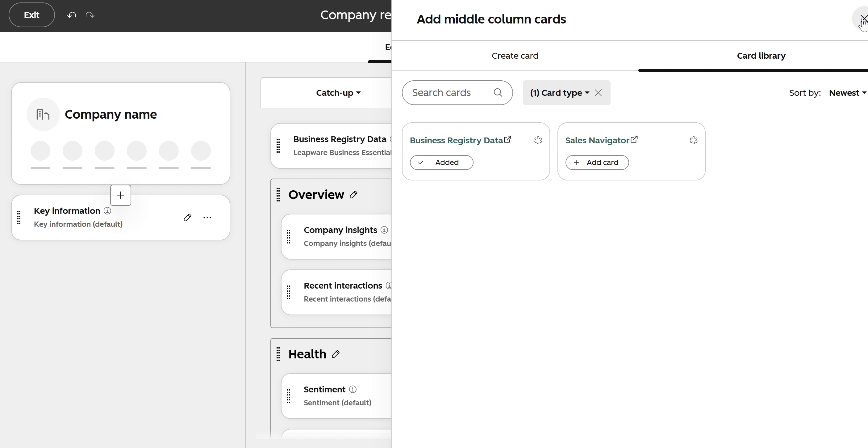The image size is (868, 448).
Task: Expand the Catch-up dropdown
Action: click(338, 93)
